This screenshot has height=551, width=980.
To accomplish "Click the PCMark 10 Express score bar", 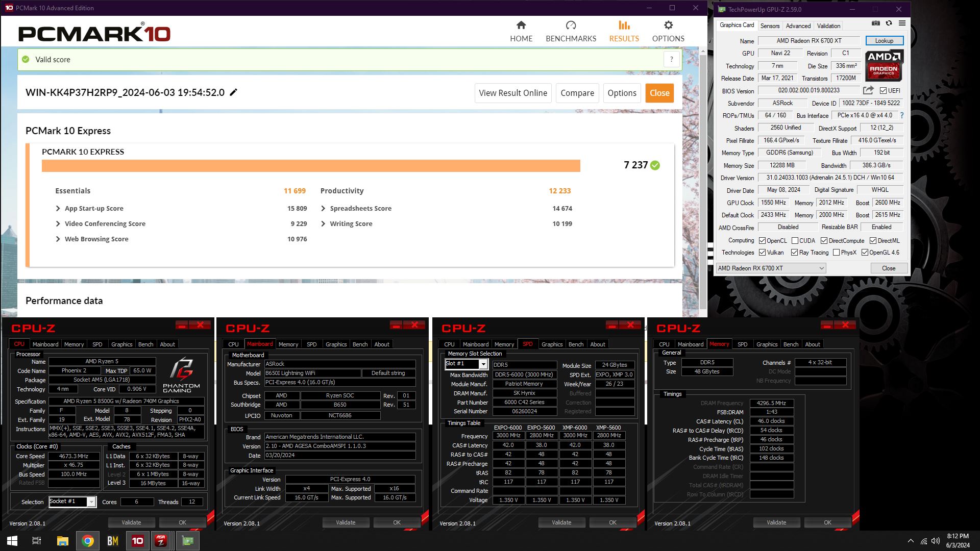I will pyautogui.click(x=311, y=166).
